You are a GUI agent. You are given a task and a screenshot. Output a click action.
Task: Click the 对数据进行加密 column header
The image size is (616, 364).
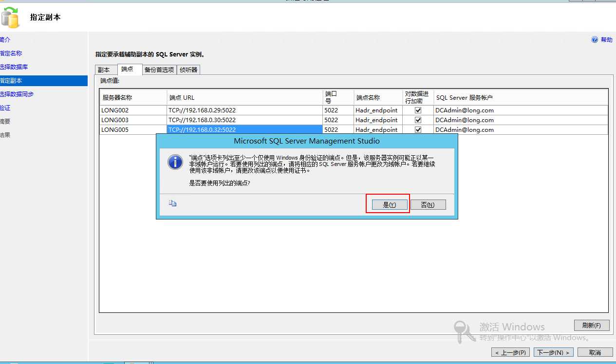[x=418, y=97]
